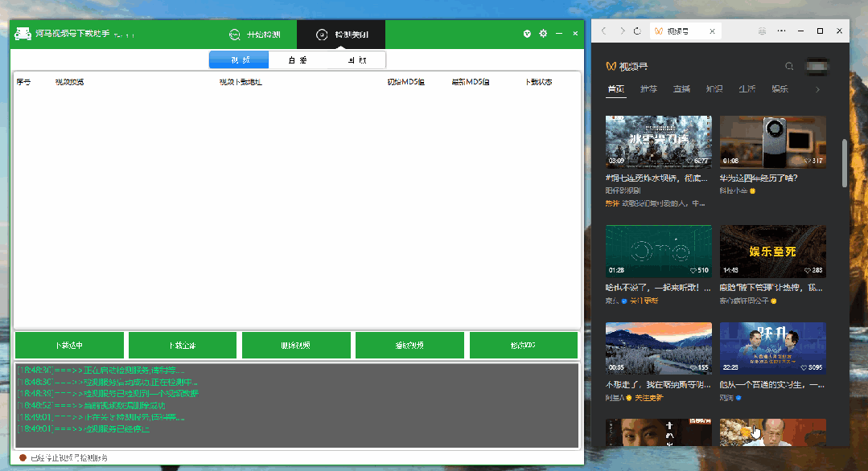The width and height of the screenshot is (868, 471).
Task: Open the video title below the 22:29 thumbnail
Action: [x=772, y=385]
